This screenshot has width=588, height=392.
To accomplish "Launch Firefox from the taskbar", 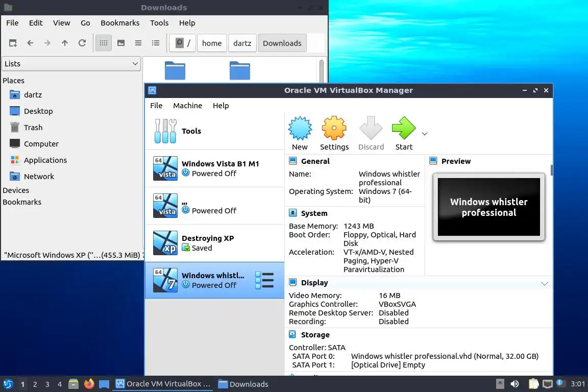I will click(89, 384).
